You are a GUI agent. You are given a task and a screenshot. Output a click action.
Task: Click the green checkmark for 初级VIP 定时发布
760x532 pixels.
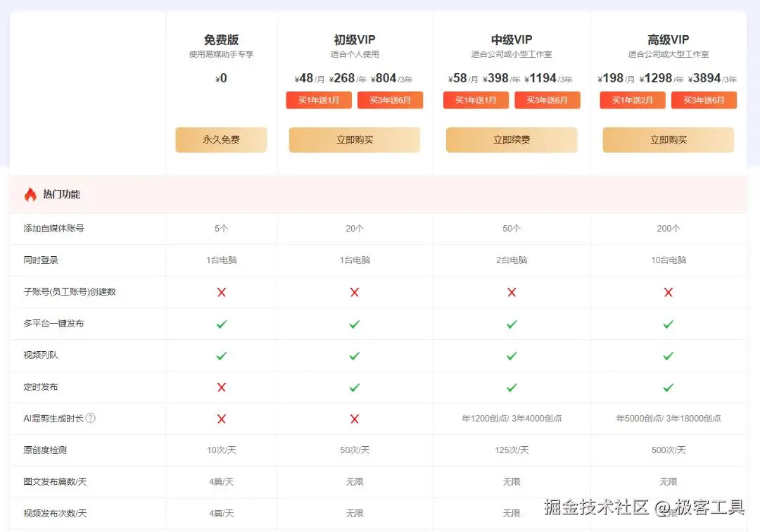[x=355, y=386]
